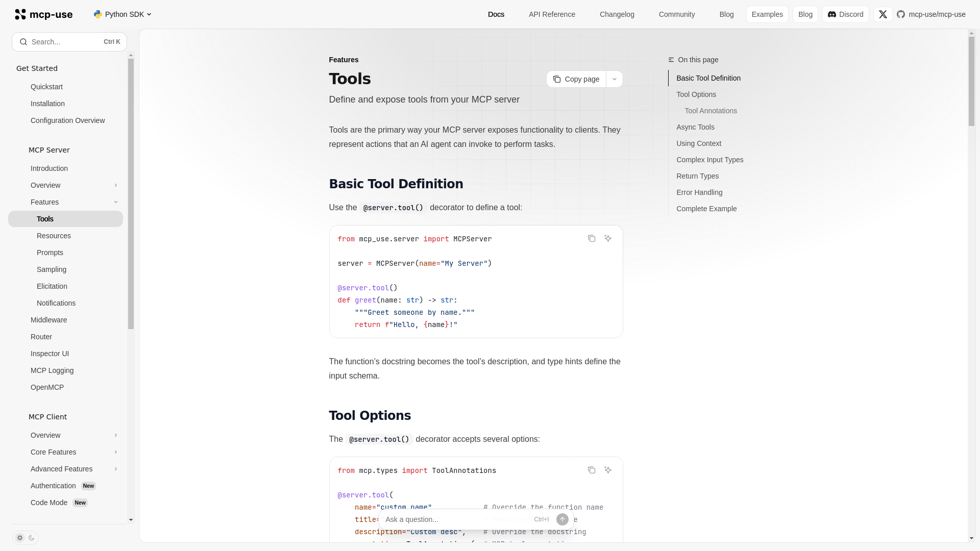Click the page scrollbar down arrow
Viewport: 980px width, 551px height.
971,538
